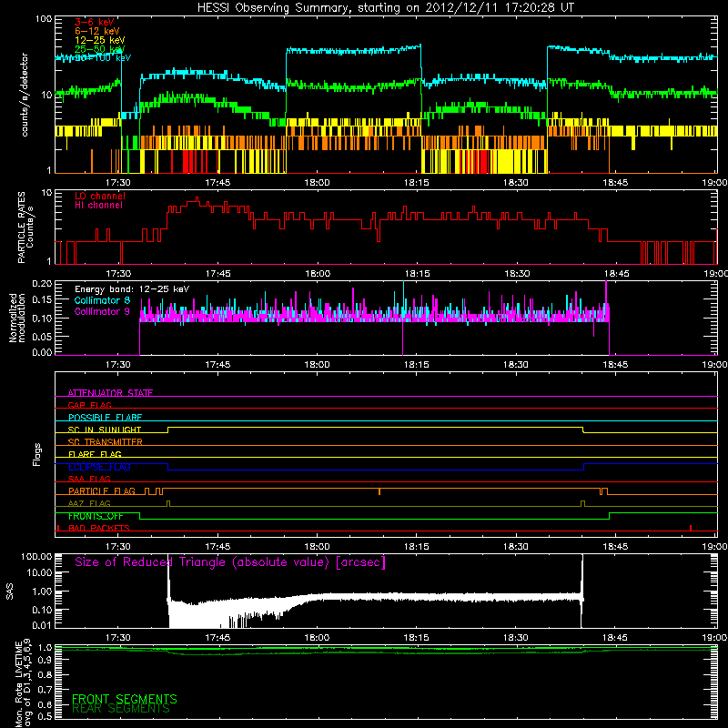728x728 pixels.
Task: Click the 'Flags' axis label
Action: coord(37,454)
